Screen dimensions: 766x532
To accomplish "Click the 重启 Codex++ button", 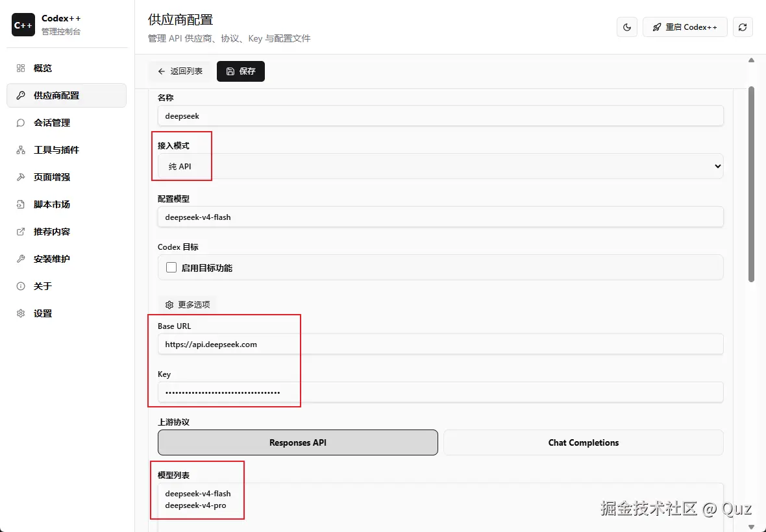I will coord(685,27).
